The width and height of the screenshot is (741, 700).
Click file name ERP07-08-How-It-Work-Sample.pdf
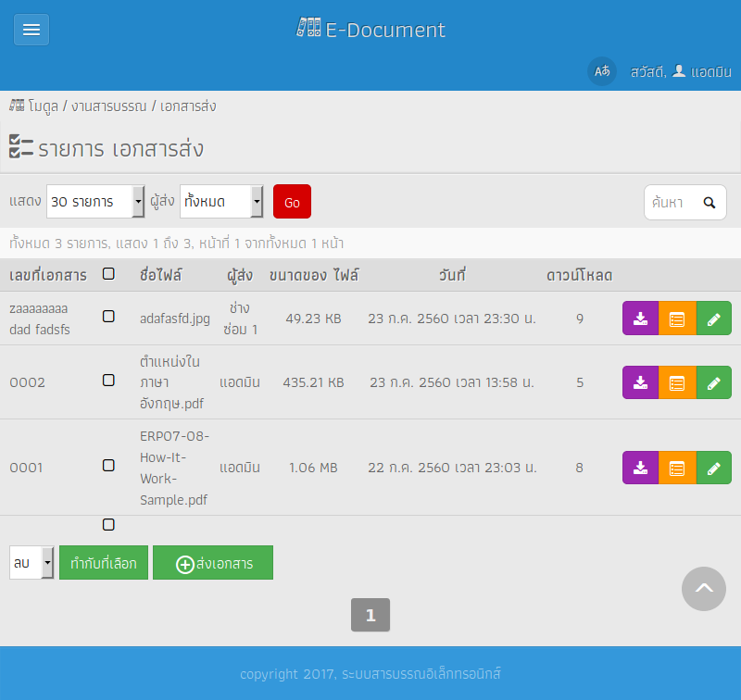(174, 468)
